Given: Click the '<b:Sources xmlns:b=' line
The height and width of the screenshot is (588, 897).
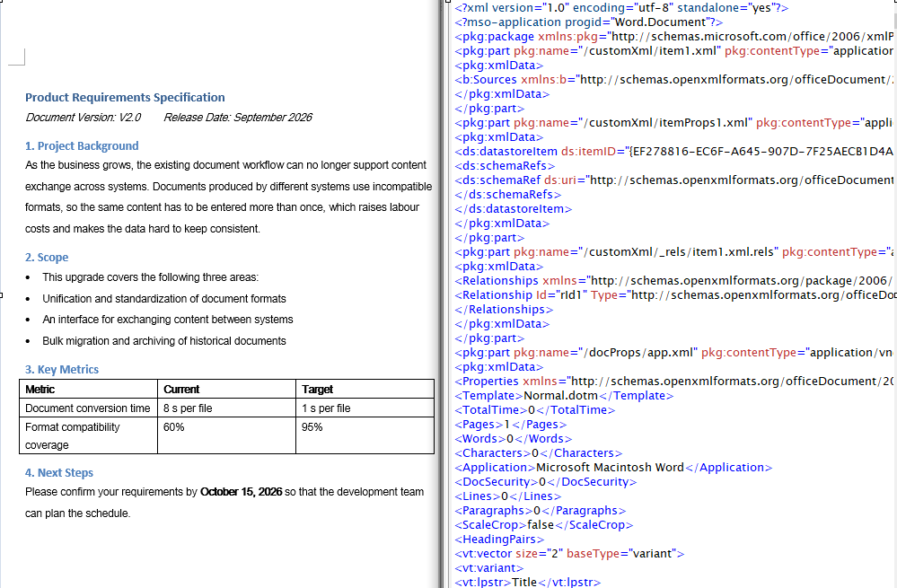Looking at the screenshot, I should (674, 80).
